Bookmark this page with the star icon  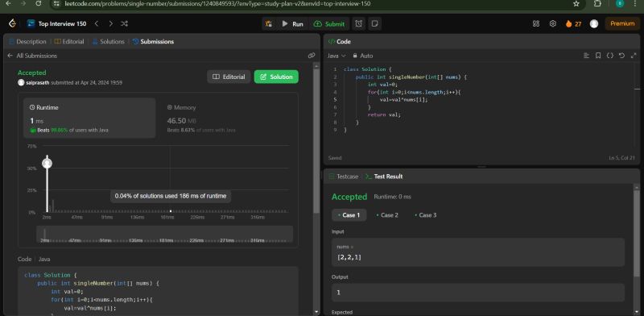click(x=576, y=4)
